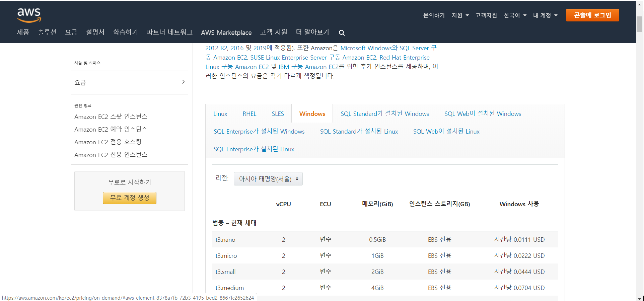Switch to SQL Enterprise가 설치된 Linux tab
Image resolution: width=644 pixels, height=301 pixels.
click(254, 149)
